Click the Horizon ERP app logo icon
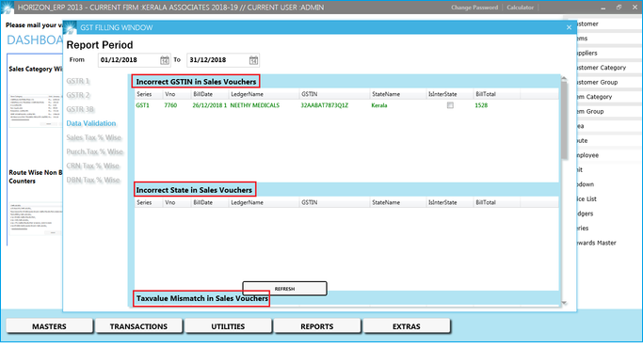This screenshot has height=364, width=643. pyautogui.click(x=7, y=8)
